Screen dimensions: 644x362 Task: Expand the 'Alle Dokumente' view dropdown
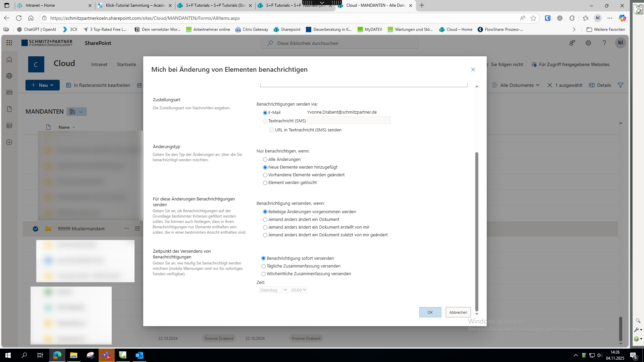click(x=517, y=85)
